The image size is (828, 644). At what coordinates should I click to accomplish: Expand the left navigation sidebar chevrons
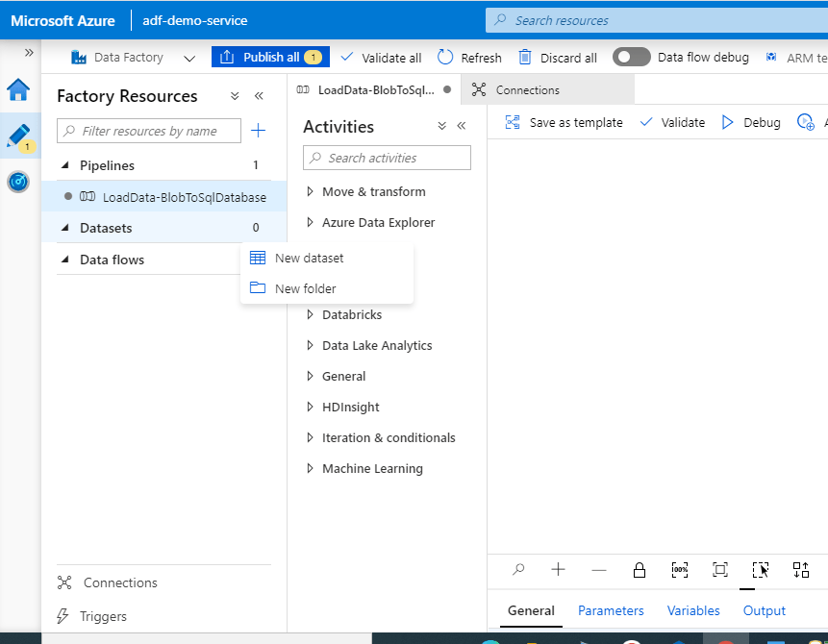click(x=29, y=52)
